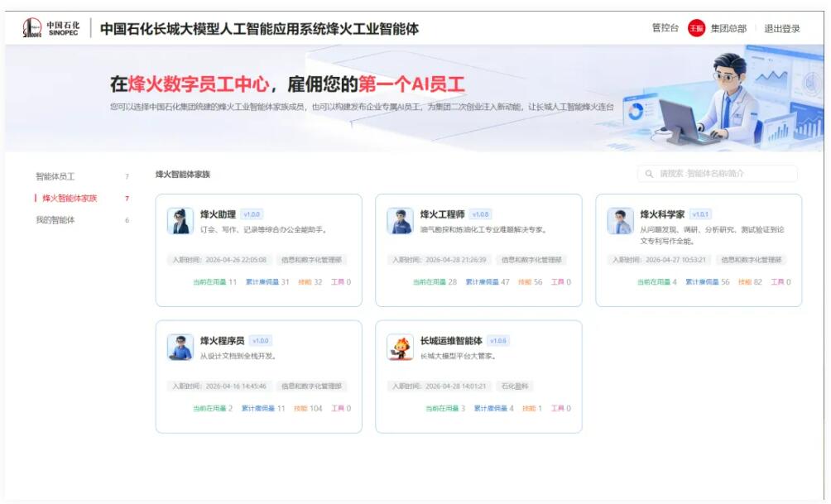
Task: Click the v1.0.0 version tag on 烽火助理
Action: [252, 214]
